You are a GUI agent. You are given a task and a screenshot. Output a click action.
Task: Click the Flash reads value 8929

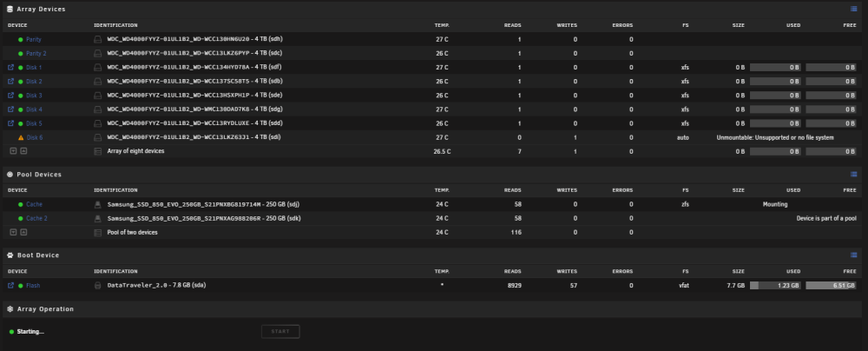[514, 286]
